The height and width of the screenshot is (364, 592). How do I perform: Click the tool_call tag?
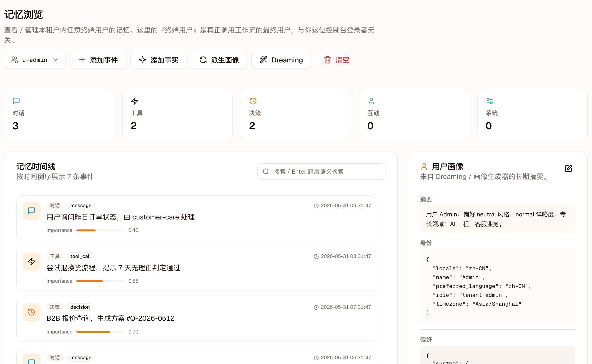pyautogui.click(x=81, y=256)
